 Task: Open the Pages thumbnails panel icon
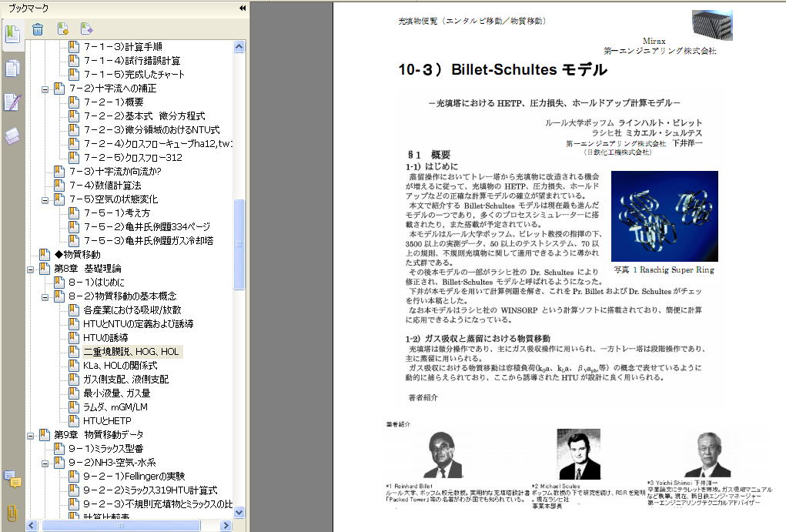pyautogui.click(x=12, y=69)
